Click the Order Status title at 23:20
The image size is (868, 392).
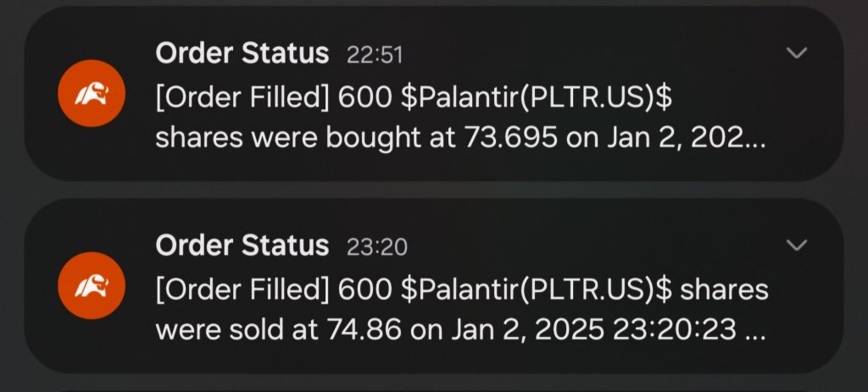[x=242, y=246]
